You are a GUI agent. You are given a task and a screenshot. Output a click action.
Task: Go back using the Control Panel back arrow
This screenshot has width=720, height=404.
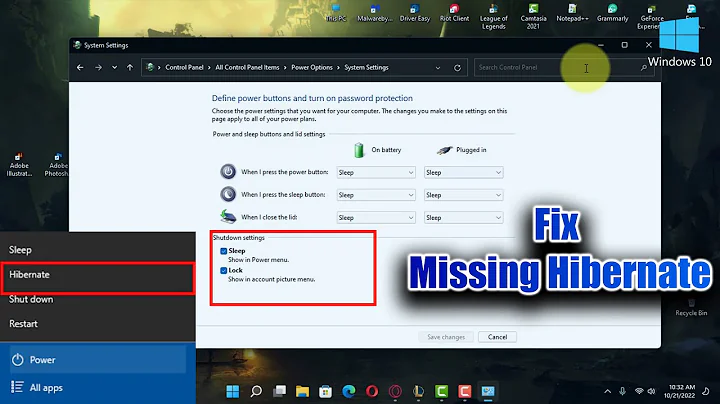pos(80,67)
